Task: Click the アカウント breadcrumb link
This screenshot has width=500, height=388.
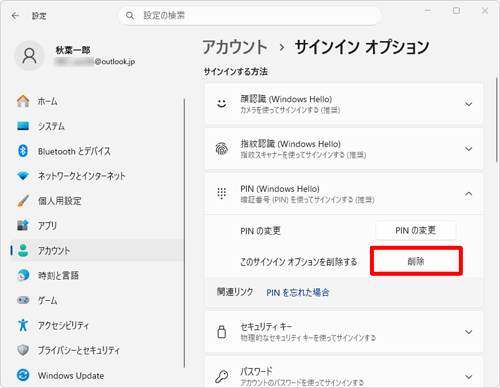Action: tap(235, 47)
